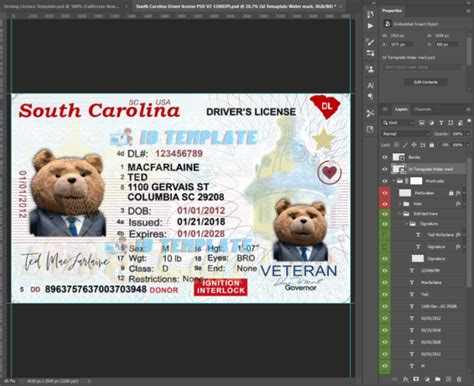Collapse the Front side group
This screenshot has width=474, height=386.
click(x=394, y=181)
